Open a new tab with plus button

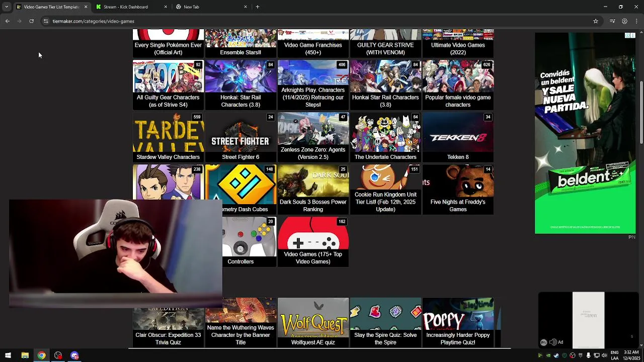coord(257,7)
